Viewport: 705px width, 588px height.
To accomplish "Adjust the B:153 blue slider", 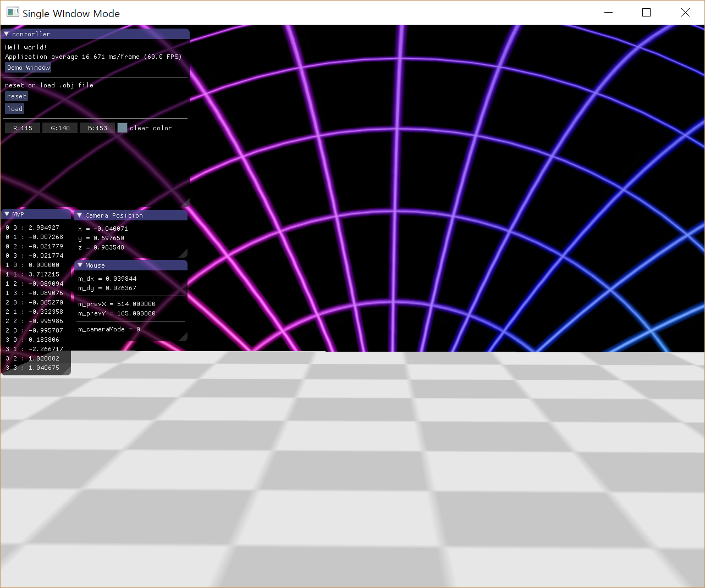I will [97, 128].
